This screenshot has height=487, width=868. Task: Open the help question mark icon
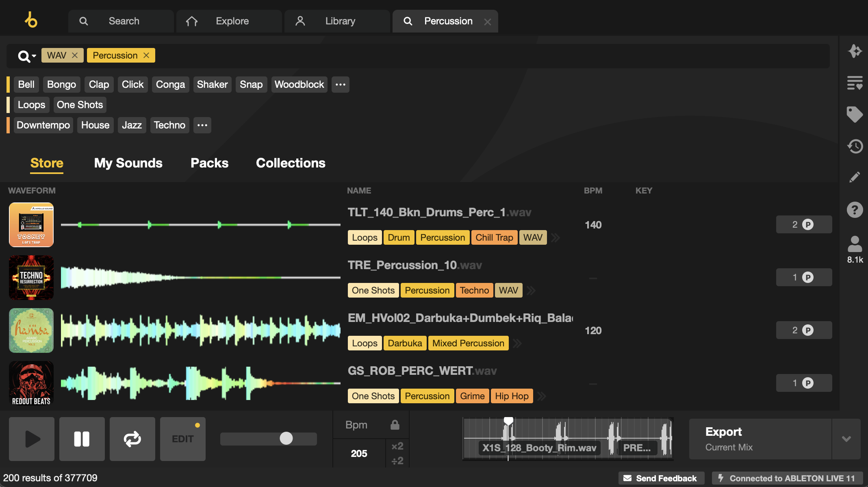(x=855, y=210)
